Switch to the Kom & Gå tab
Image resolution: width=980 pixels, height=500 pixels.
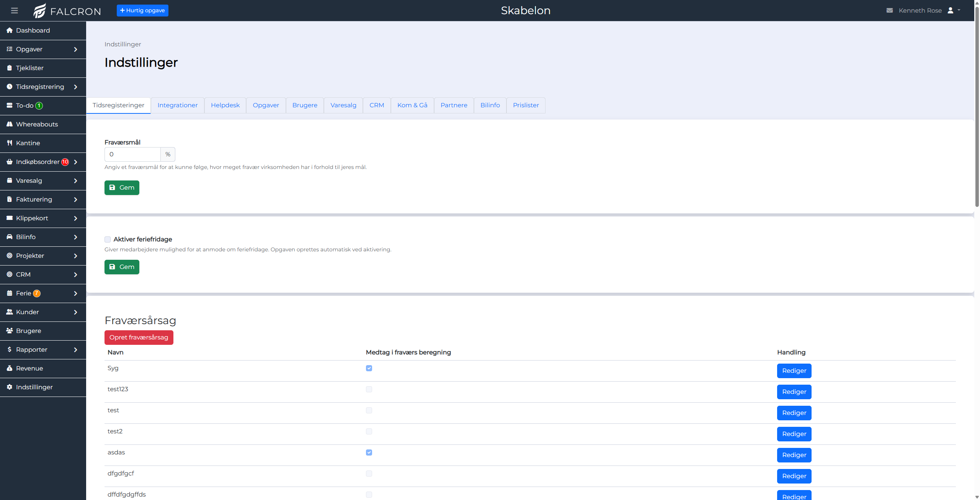point(412,105)
